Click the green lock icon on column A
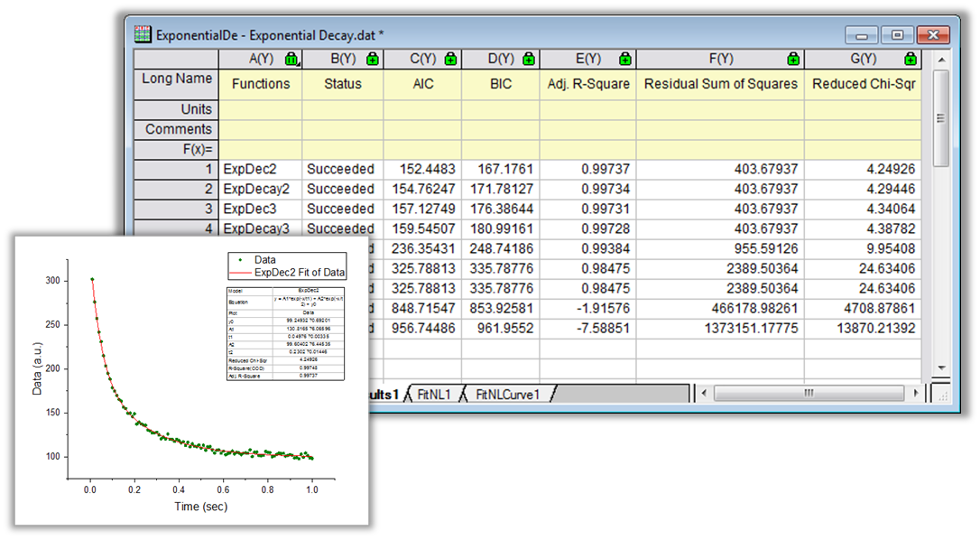 click(291, 60)
